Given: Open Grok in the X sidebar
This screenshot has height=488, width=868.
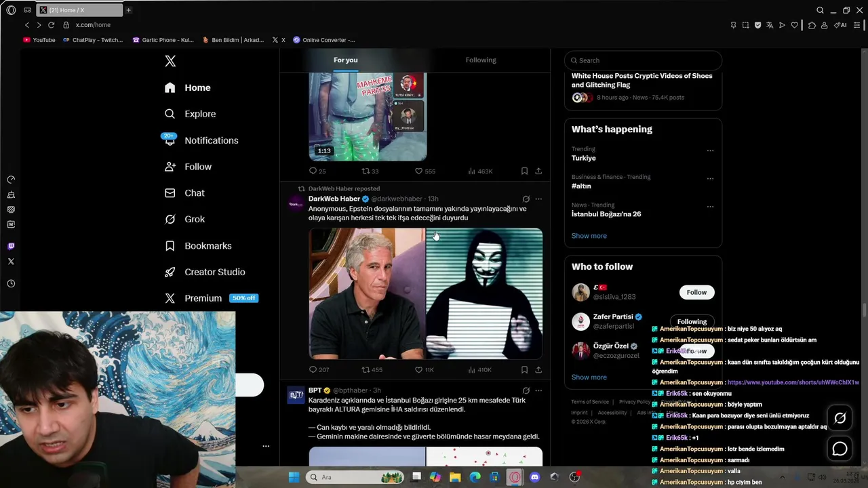Looking at the screenshot, I should [184, 220].
